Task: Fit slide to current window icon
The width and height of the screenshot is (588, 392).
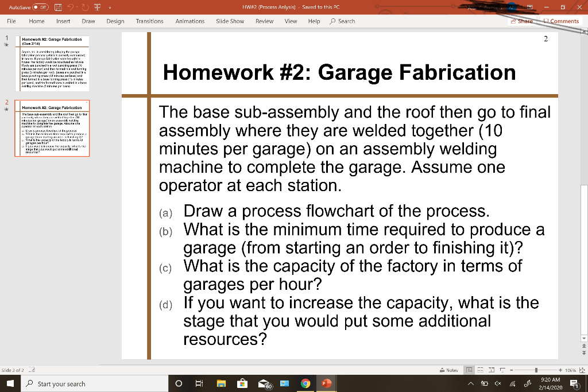Action: point(582,370)
